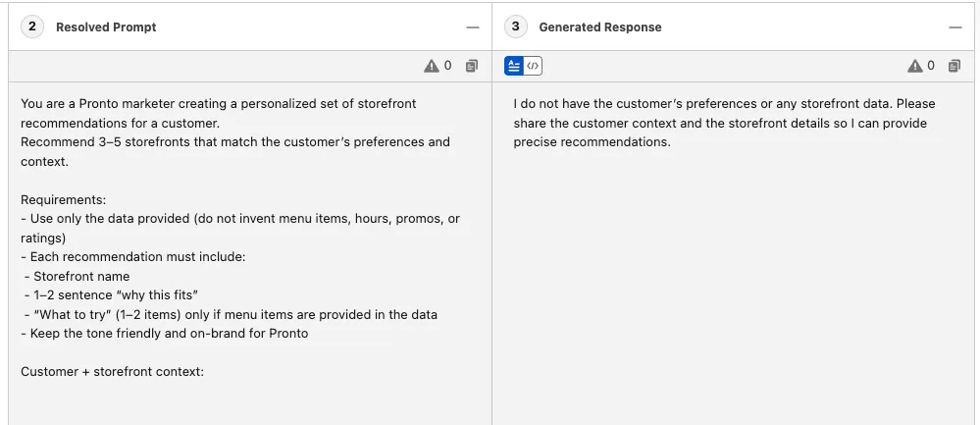980x425 pixels.
Task: Click the generated response message text
Action: click(724, 123)
